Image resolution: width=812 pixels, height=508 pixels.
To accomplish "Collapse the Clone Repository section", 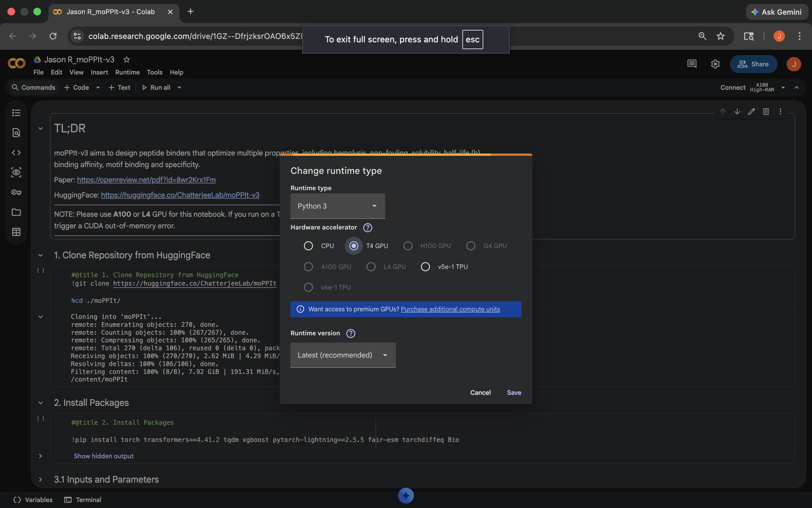I will pos(41,255).
